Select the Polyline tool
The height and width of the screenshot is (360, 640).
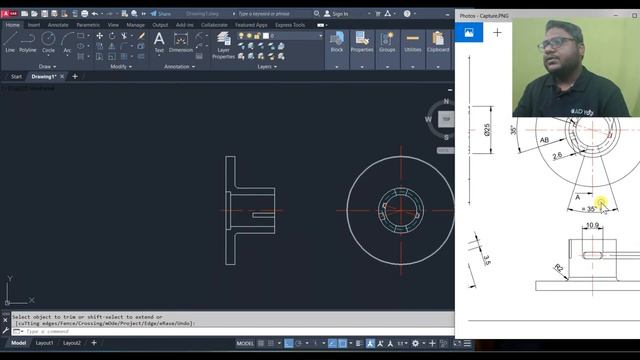pos(27,42)
